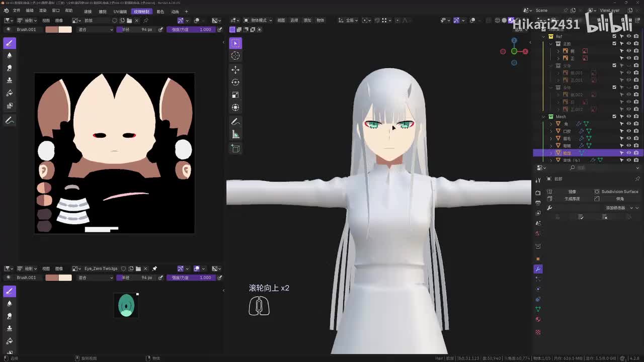644x362 pixels.
Task: Open the Tool properties tab at the top
Action: click(538, 179)
